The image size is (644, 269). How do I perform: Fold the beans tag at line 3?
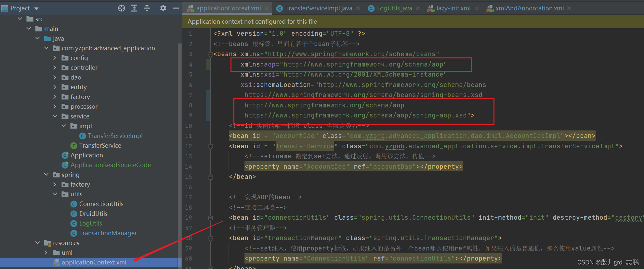[211, 54]
